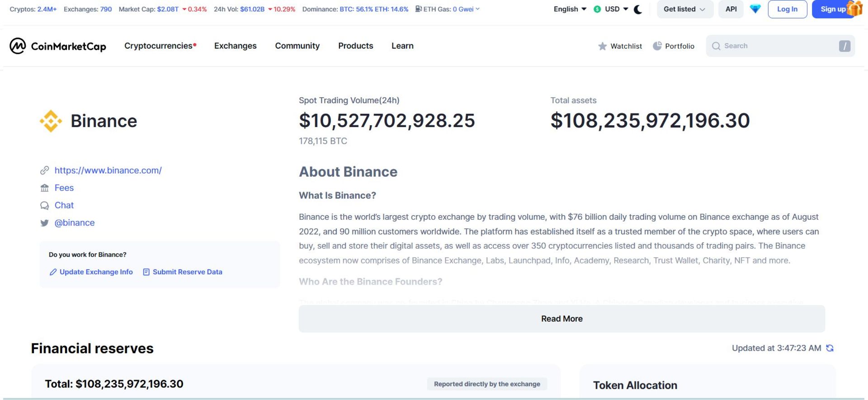Click the diamond rewards icon

pos(755,9)
